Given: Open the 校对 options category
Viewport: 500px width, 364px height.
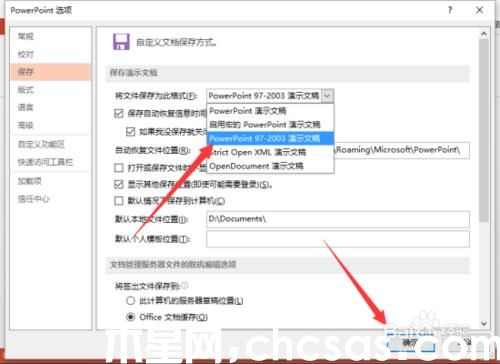Looking at the screenshot, I should (x=26, y=54).
